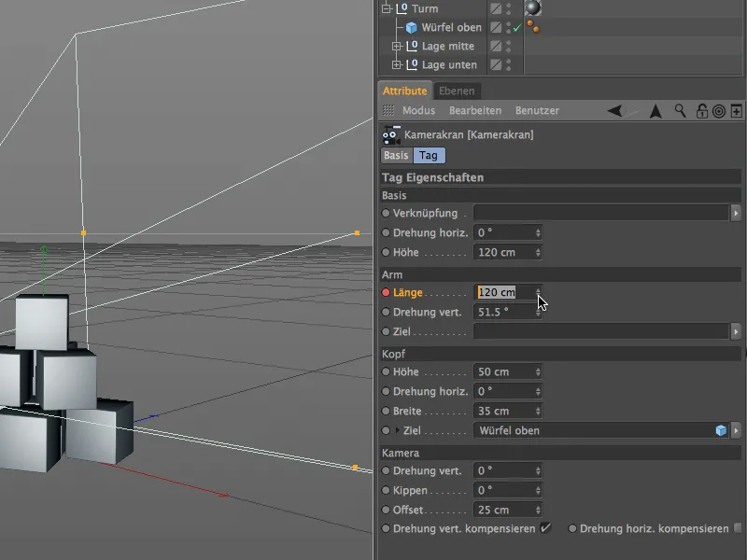The width and height of the screenshot is (747, 560).
Task: Switch to the Ebenen tab
Action: click(457, 91)
